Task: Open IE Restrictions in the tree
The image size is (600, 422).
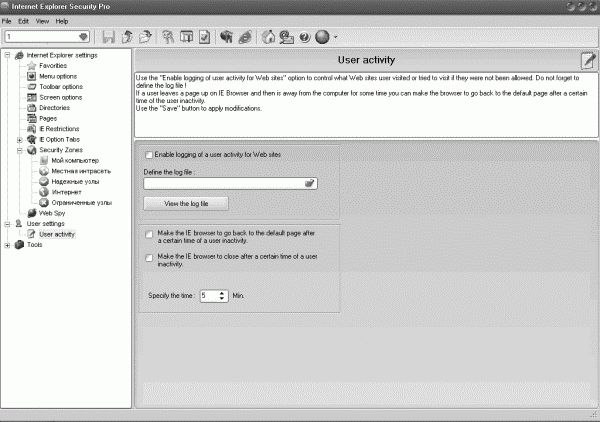Action: [58, 128]
